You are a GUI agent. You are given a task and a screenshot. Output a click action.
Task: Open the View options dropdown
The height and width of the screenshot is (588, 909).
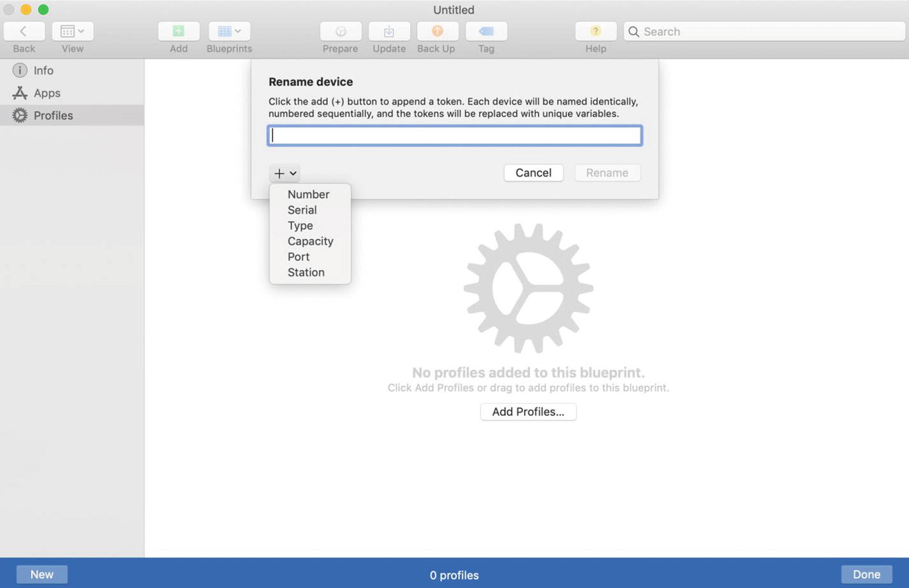click(73, 31)
